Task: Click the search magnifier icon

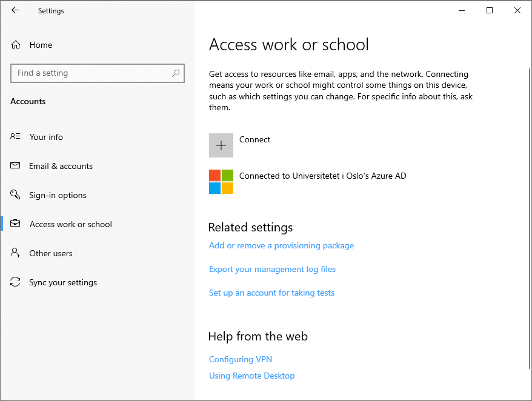Action: point(175,73)
